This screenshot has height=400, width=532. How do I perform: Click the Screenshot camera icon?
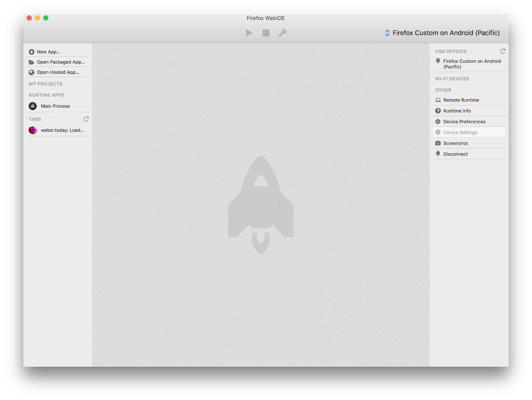[x=438, y=143]
